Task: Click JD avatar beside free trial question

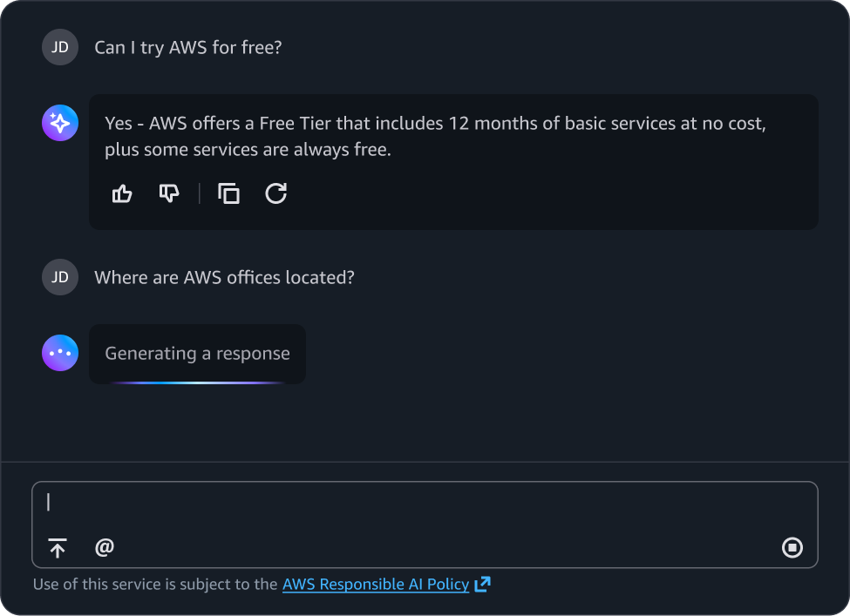Action: (x=60, y=47)
